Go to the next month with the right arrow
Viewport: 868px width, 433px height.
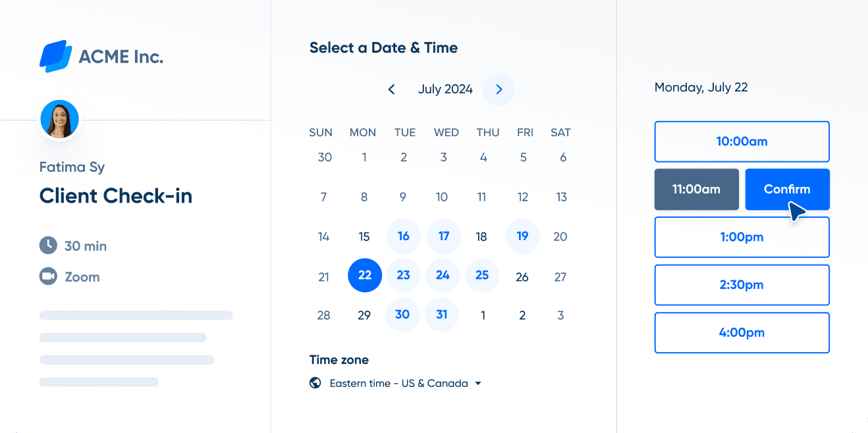click(499, 89)
